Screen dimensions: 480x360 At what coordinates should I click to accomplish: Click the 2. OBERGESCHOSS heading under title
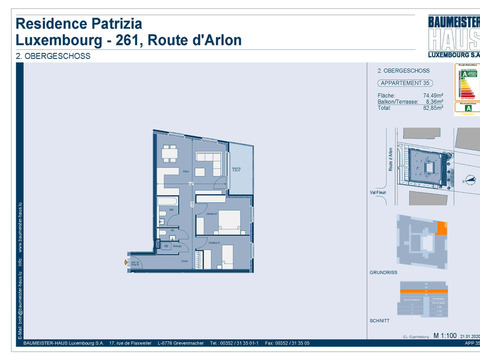pyautogui.click(x=53, y=56)
